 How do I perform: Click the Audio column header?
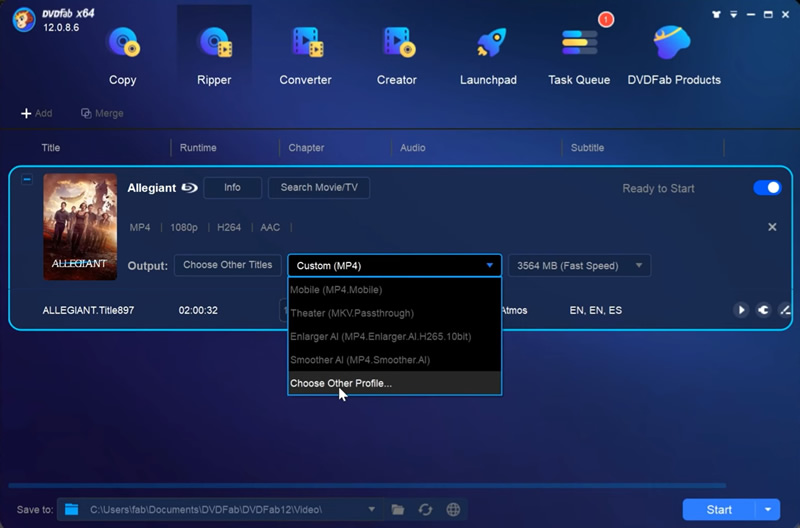tap(413, 148)
